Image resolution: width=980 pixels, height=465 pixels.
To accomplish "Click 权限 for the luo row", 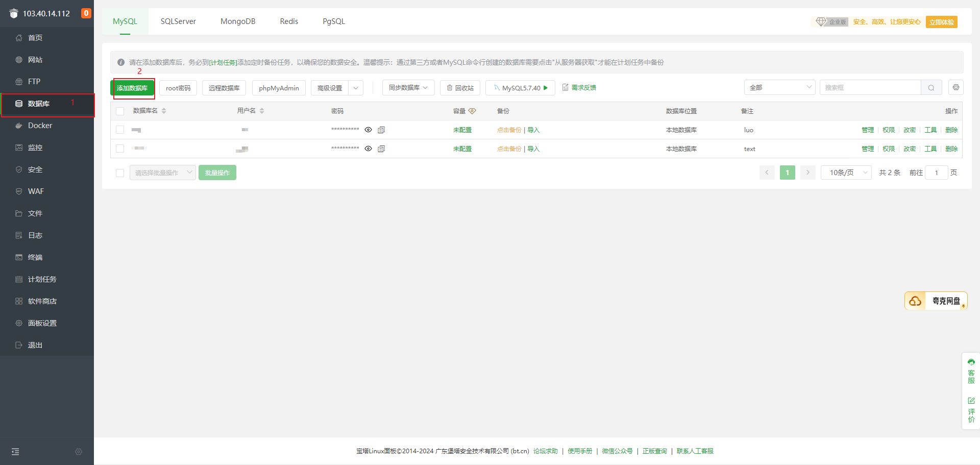I will click(889, 130).
